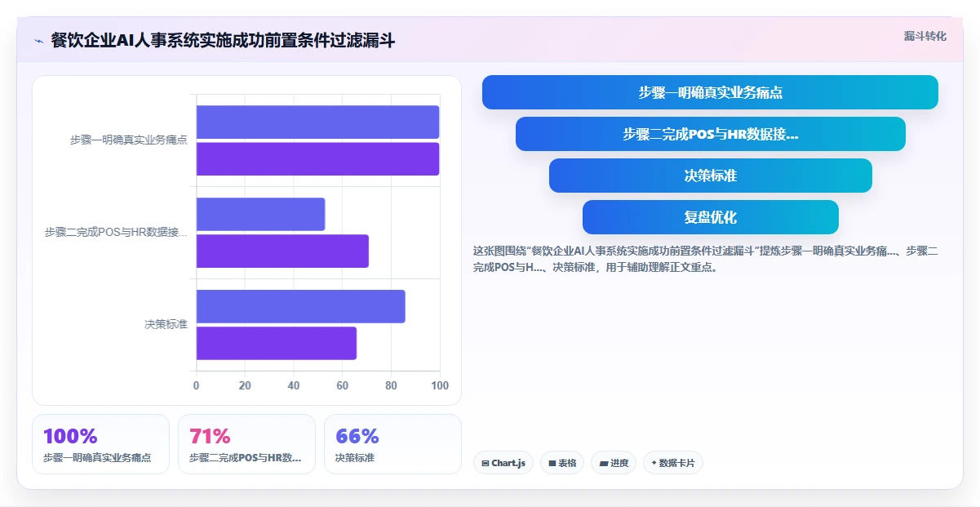The image size is (980, 507).
Task: Click the x-axis tick value 20
Action: [245, 386]
